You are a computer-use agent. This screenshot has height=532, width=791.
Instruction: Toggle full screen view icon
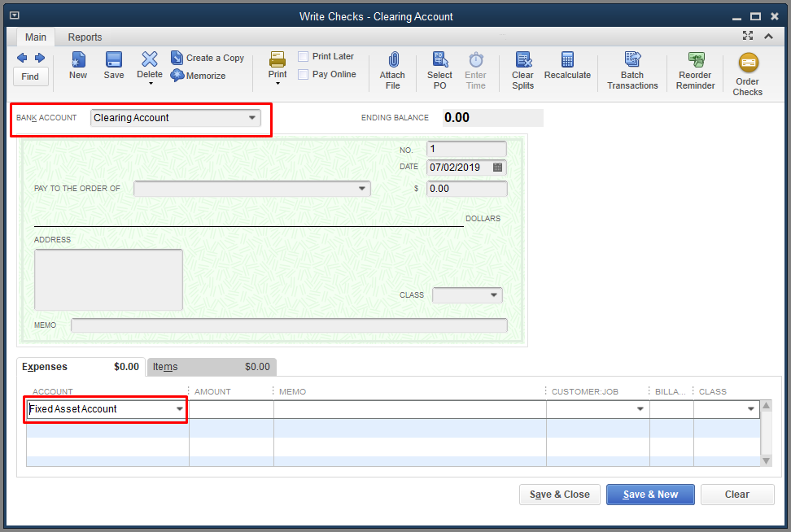(748, 35)
